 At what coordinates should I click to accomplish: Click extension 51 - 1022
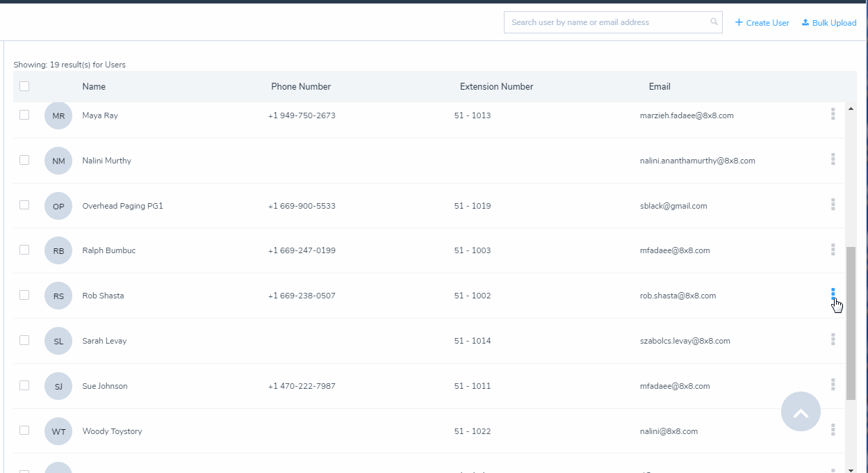[x=473, y=431]
